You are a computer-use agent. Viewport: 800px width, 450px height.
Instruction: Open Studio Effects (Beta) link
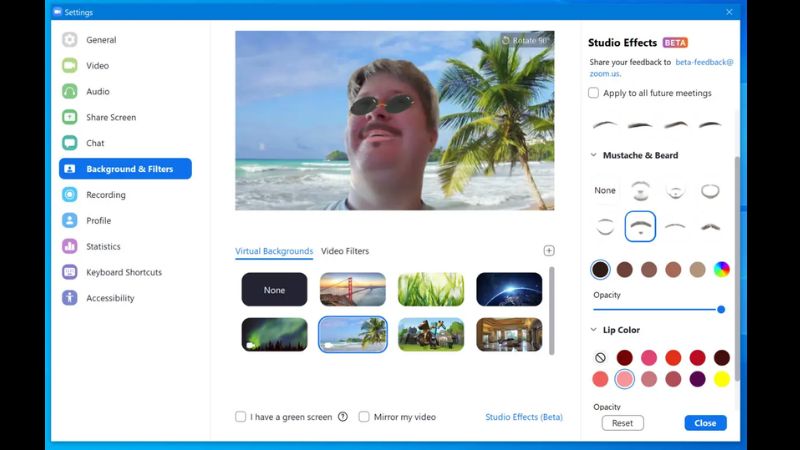click(523, 417)
